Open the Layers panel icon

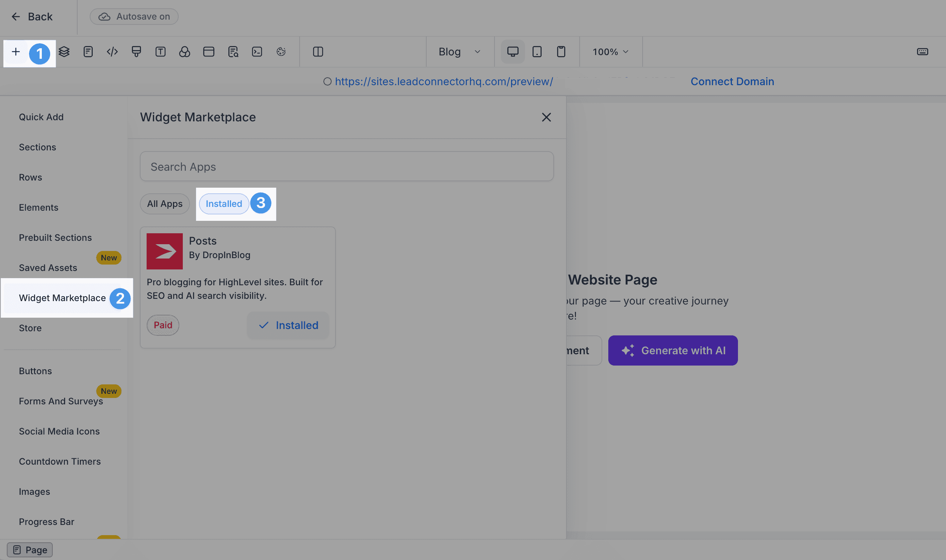pos(64,52)
